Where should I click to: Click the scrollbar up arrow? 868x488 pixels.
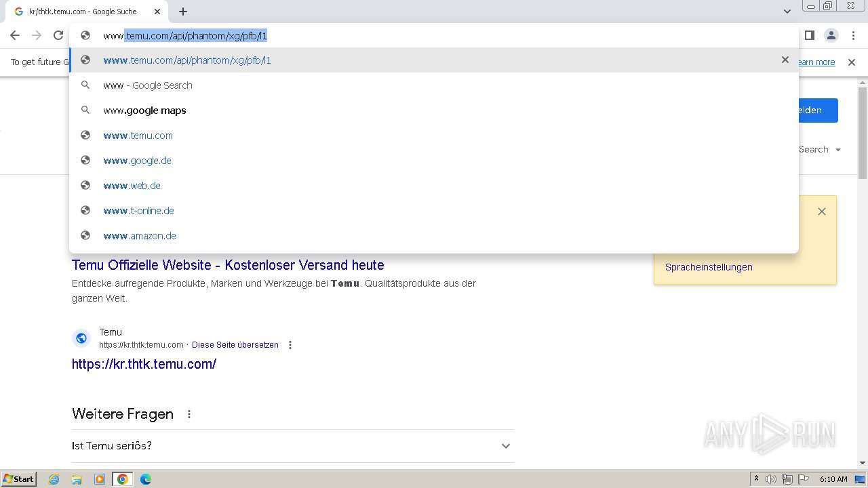(863, 83)
